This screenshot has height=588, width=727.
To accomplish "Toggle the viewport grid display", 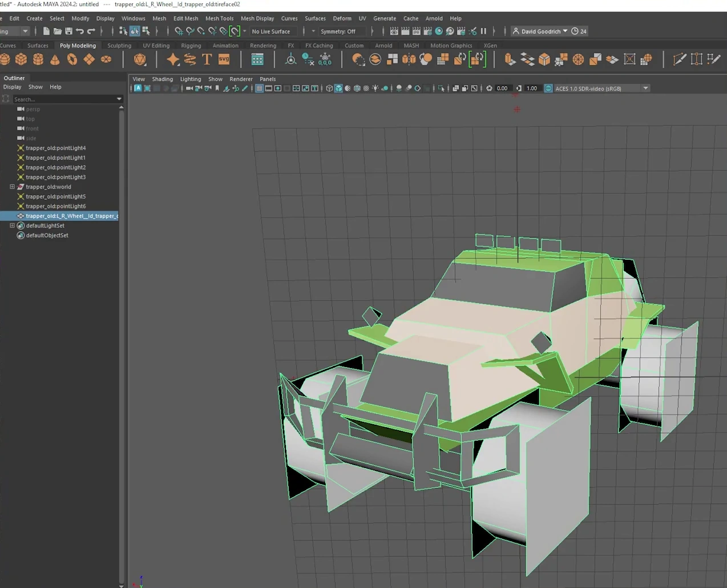I will (259, 88).
